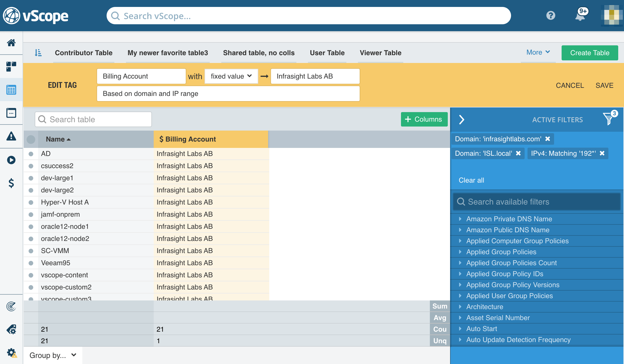The width and height of the screenshot is (624, 364).
Task: Click the sort tables icon
Action: coord(38,53)
